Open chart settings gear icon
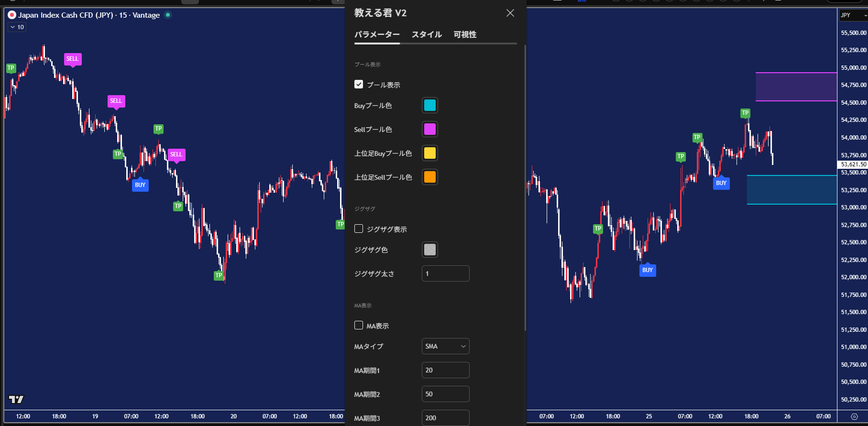The image size is (868, 426). pos(854,416)
